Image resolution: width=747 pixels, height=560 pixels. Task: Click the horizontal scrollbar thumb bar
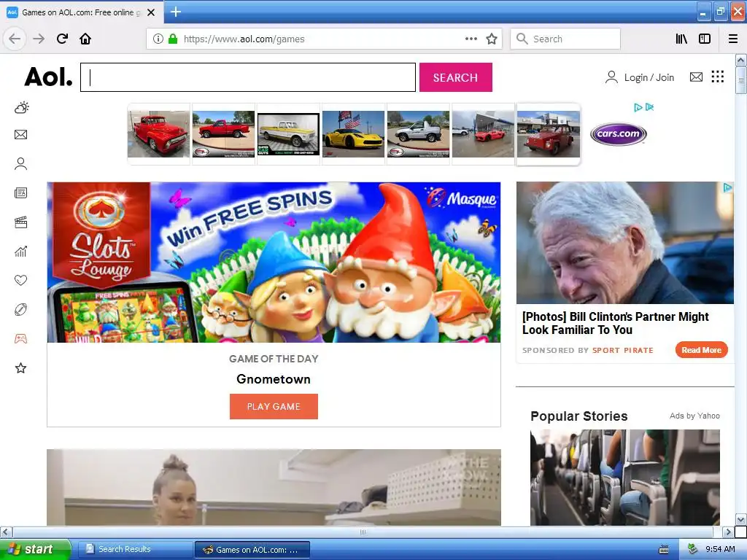(x=363, y=532)
